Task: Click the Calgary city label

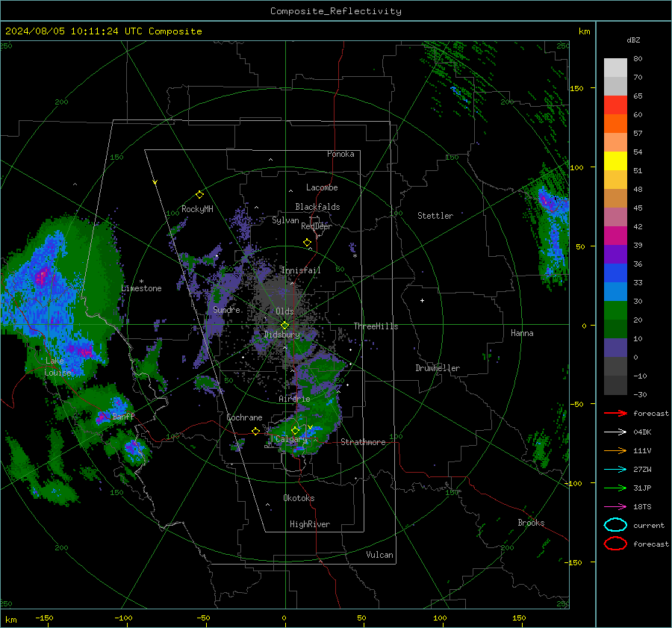Action: pos(291,439)
